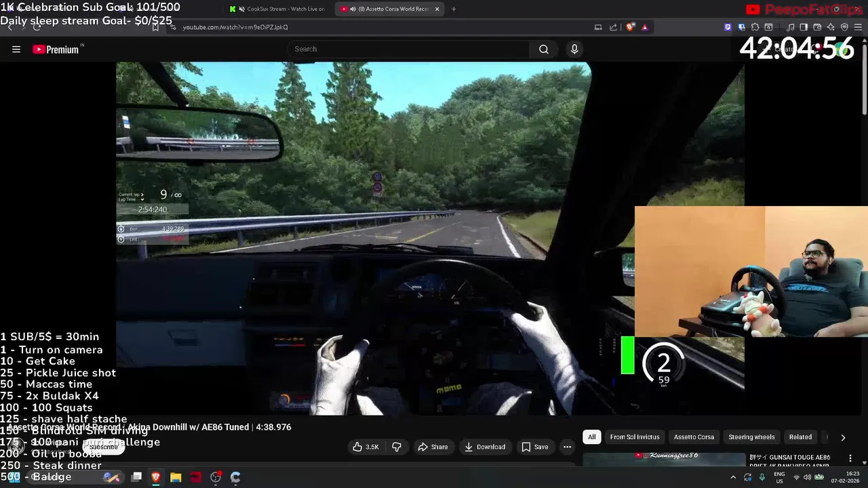Image resolution: width=868 pixels, height=488 pixels.
Task: Go to YouTube Premium home logo
Action: click(x=58, y=49)
